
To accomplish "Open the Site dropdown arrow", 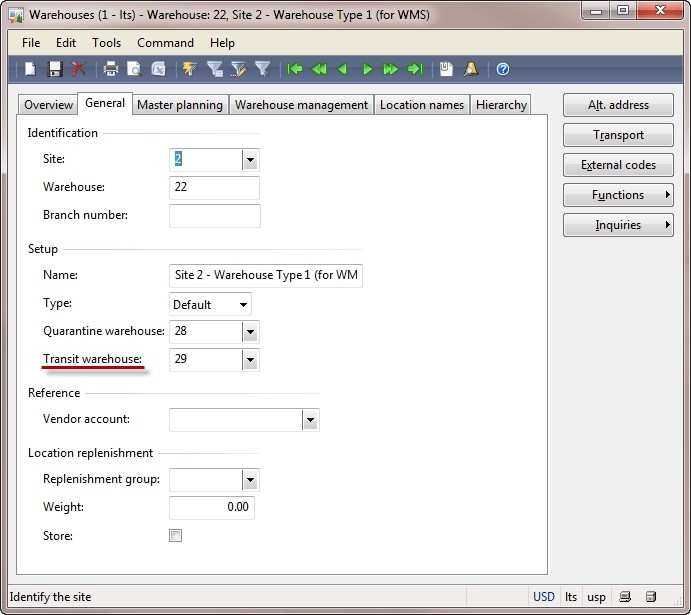I will [x=250, y=159].
